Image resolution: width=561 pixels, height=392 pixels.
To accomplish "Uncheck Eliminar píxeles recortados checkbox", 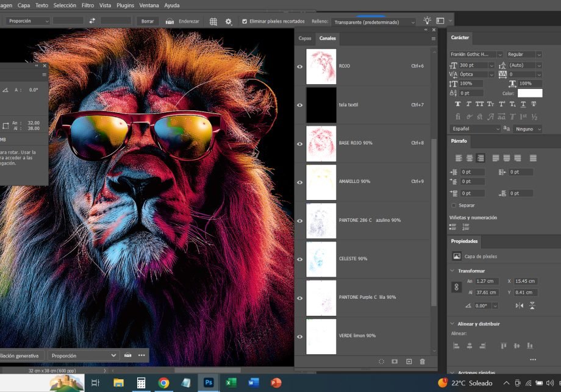I will click(245, 21).
